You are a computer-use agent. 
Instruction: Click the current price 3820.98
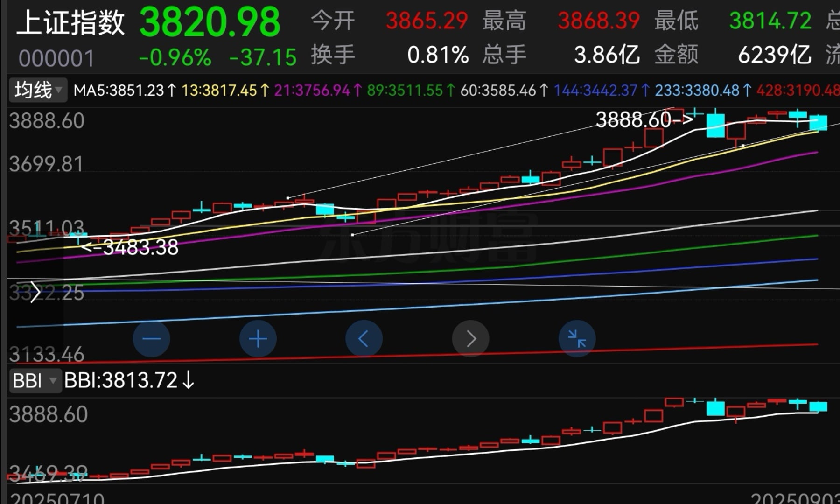210,22
